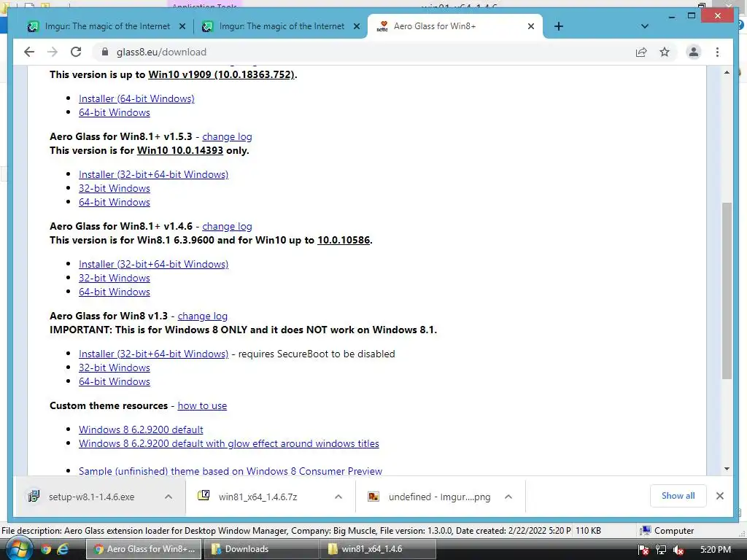The image size is (747, 560).
Task: Launch Chrome from taskbar quick launch
Action: [46, 549]
